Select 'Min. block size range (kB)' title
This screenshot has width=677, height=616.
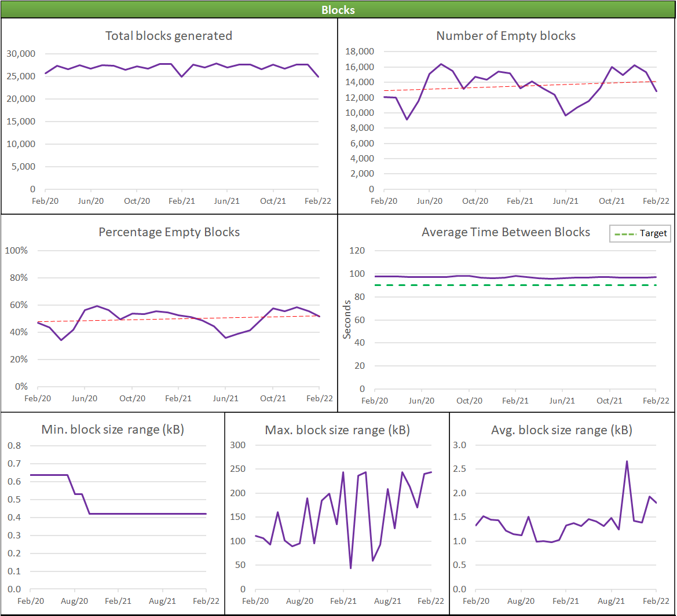click(113, 430)
